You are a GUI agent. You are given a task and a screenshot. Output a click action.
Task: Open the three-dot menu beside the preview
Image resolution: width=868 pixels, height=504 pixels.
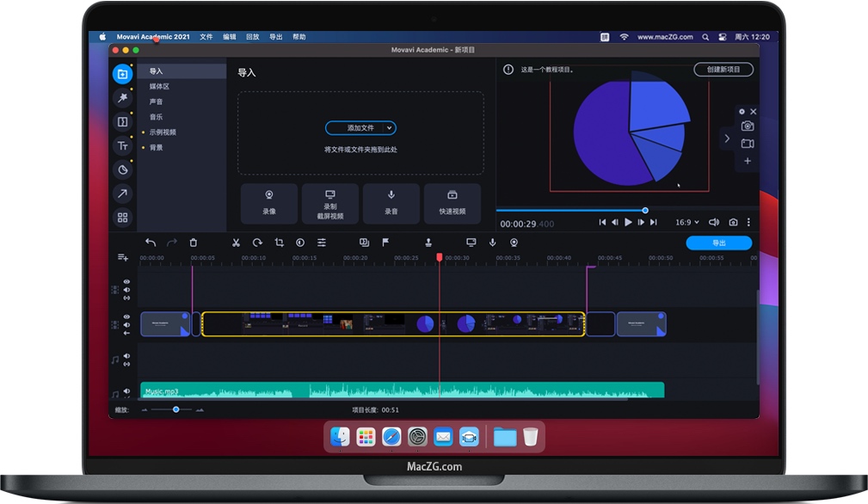pos(748,222)
